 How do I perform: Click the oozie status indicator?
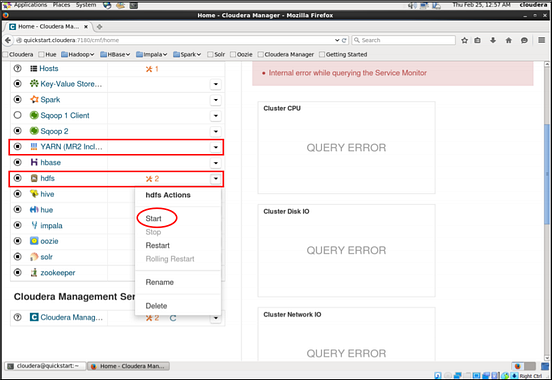click(x=17, y=241)
